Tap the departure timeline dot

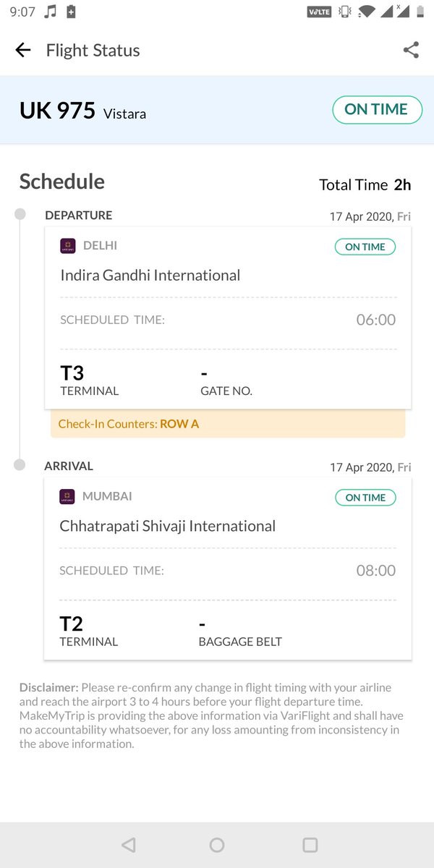[20, 213]
